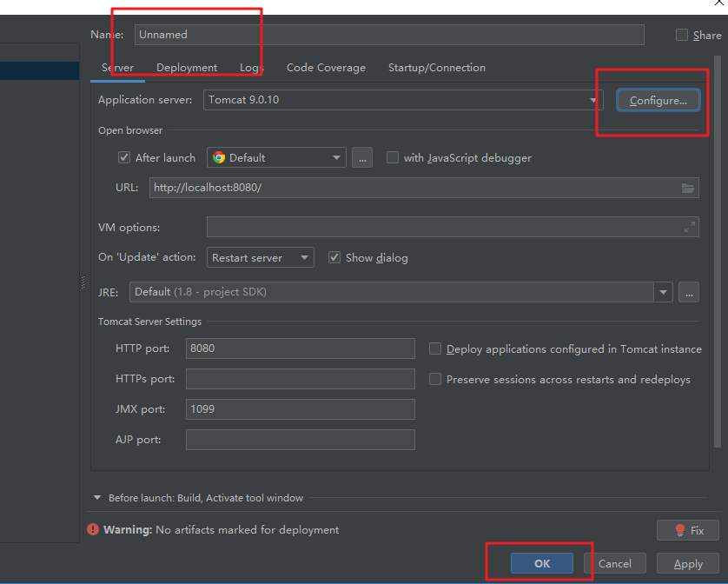Enable Preserve sessions across restarts and redeploys
The image size is (728, 584).
[x=435, y=379]
